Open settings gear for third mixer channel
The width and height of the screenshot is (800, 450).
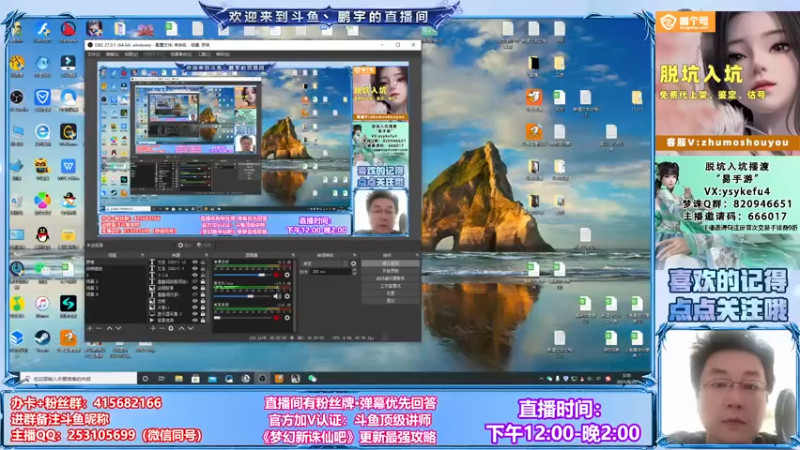(287, 318)
